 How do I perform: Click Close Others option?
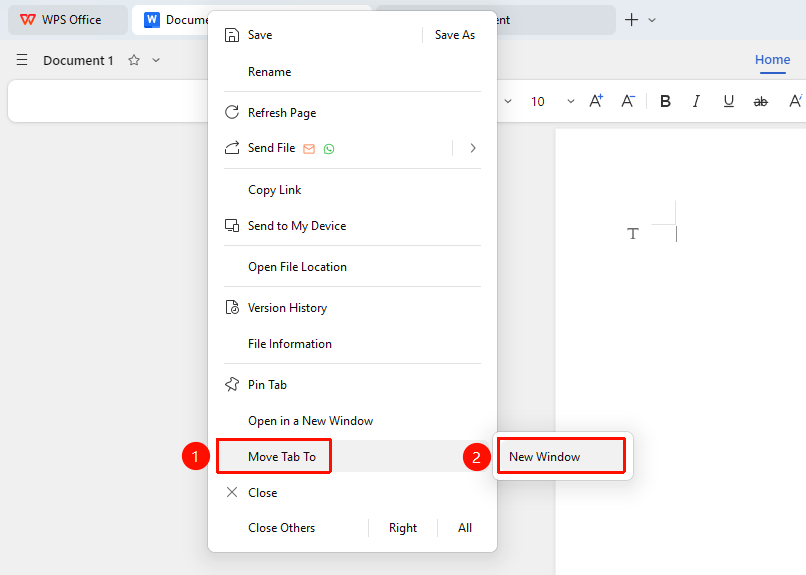[x=282, y=528]
